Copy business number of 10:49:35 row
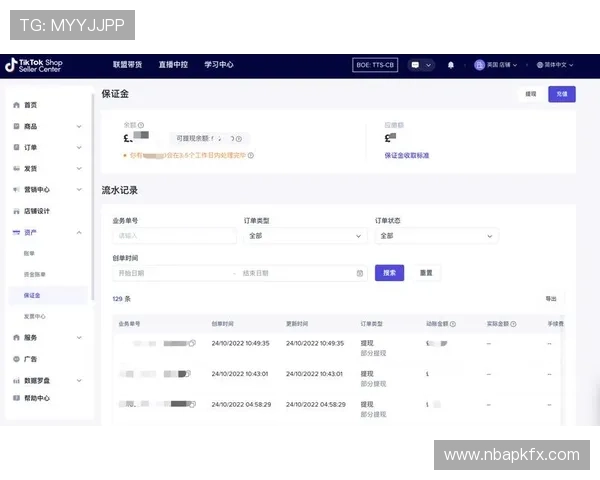This screenshot has height=480, width=600. point(192,343)
